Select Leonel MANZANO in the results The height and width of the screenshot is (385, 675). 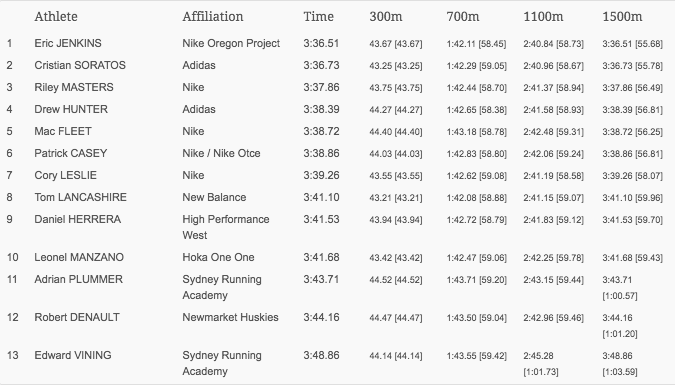click(x=79, y=257)
